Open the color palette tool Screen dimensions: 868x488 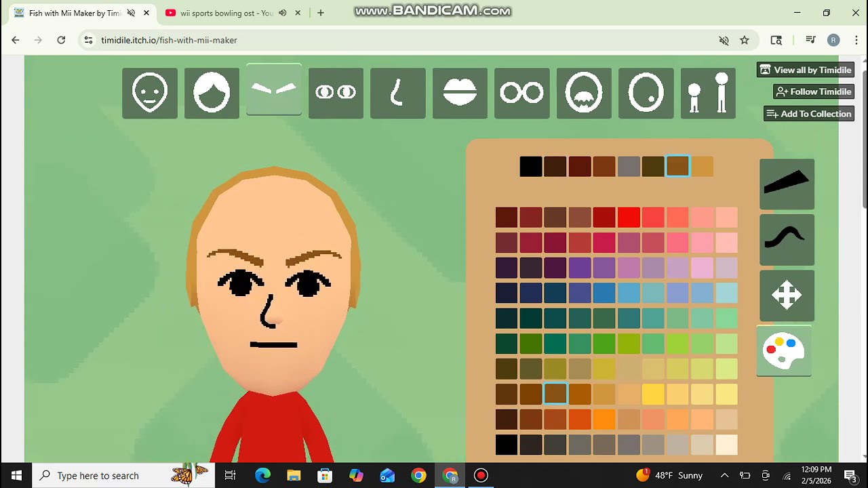(x=784, y=351)
